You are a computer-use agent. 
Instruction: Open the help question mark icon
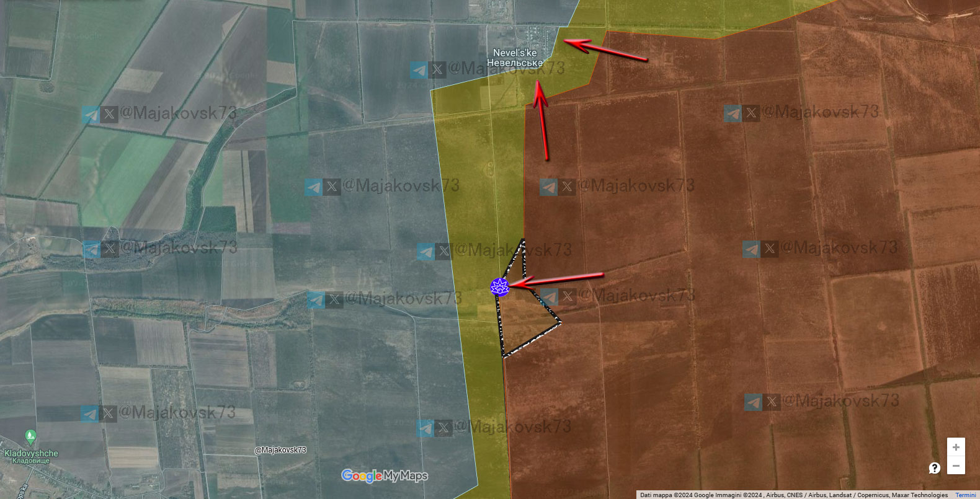pyautogui.click(x=934, y=468)
